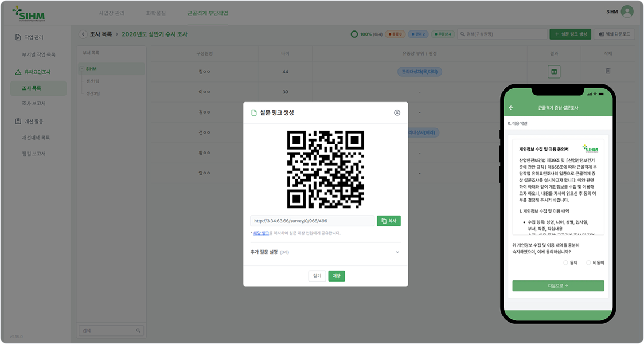
Task: Open the 부서별 작업 목록 sidebar item
Action: [x=38, y=54]
